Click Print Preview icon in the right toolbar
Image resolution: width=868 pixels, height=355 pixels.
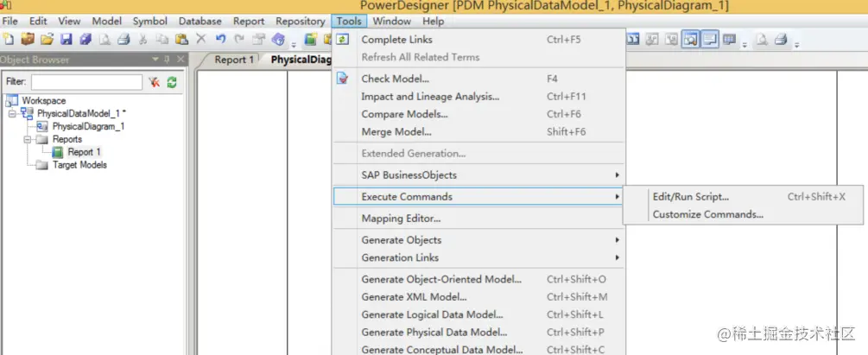pyautogui.click(x=763, y=40)
